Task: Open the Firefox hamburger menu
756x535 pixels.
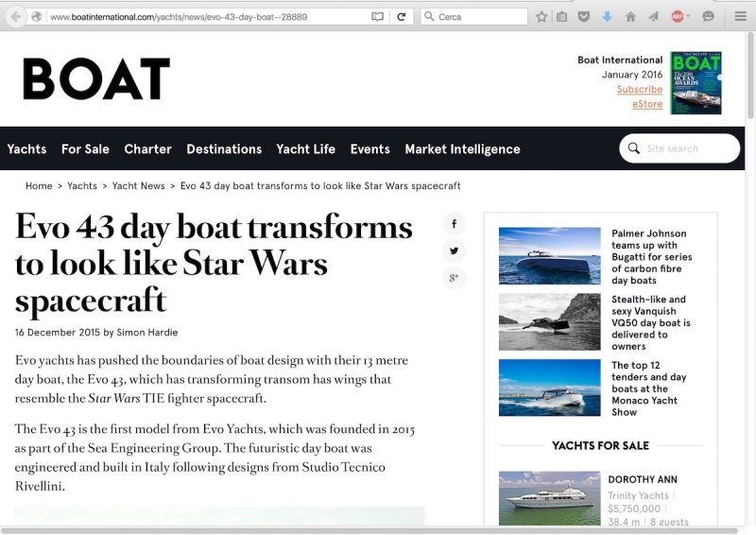Action: (740, 17)
